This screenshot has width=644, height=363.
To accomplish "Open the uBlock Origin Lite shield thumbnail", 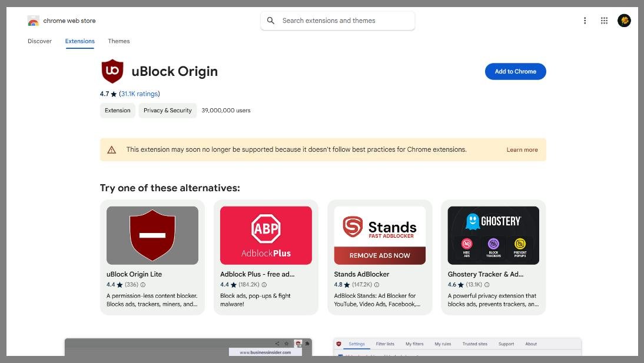I will 152,235.
